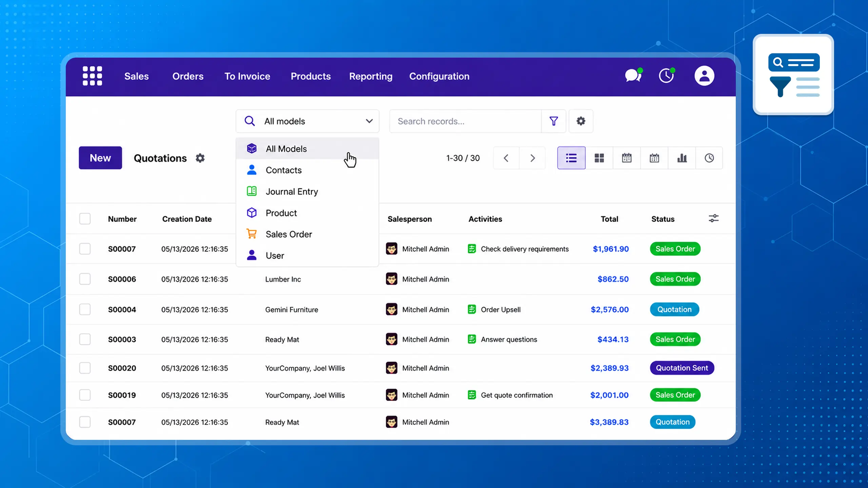Click Answer questions activity icon
The image size is (868, 488).
[x=472, y=339]
